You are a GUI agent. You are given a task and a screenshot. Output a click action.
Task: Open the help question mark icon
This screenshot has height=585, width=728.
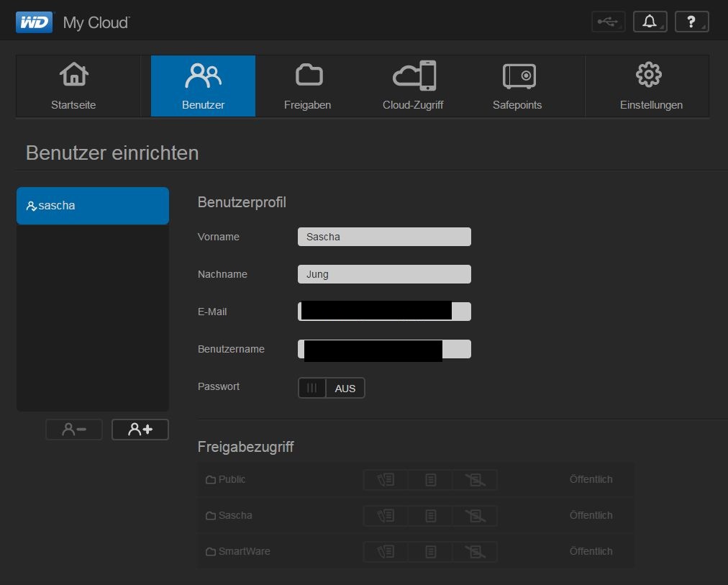(692, 22)
